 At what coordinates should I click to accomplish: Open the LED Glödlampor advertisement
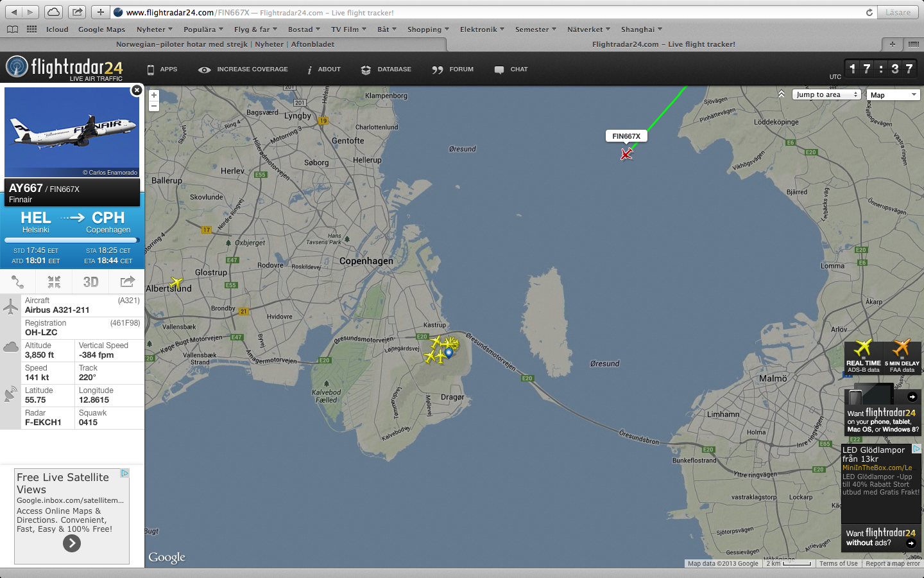pyautogui.click(x=881, y=485)
